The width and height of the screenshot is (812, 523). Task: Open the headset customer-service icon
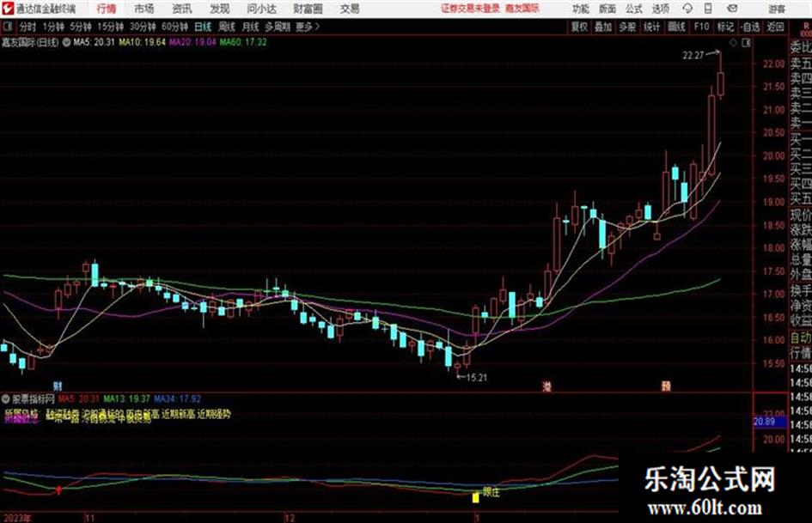687,9
